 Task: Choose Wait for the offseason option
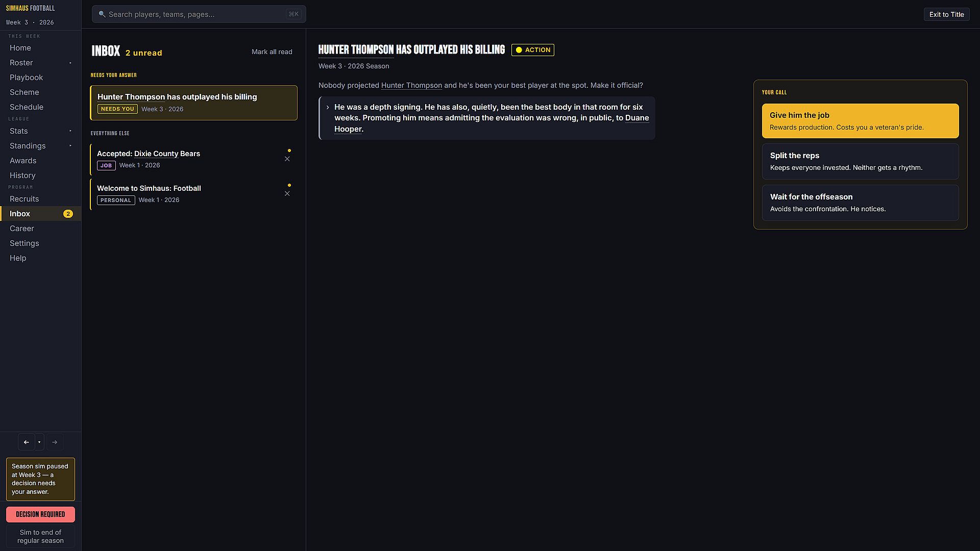pos(860,203)
